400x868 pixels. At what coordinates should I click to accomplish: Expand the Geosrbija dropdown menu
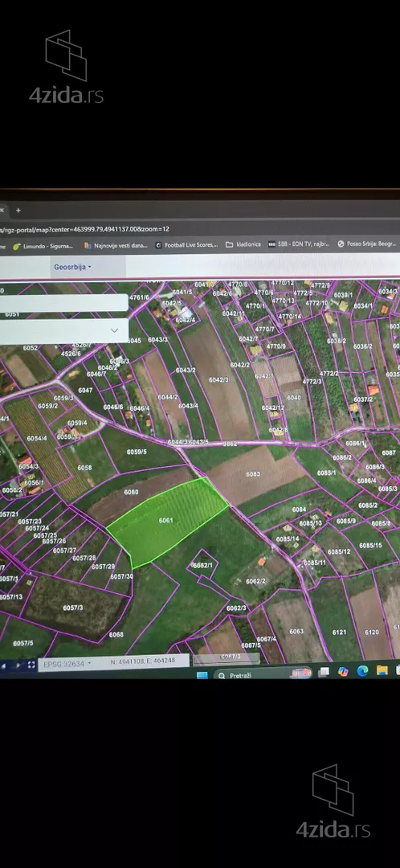72,267
